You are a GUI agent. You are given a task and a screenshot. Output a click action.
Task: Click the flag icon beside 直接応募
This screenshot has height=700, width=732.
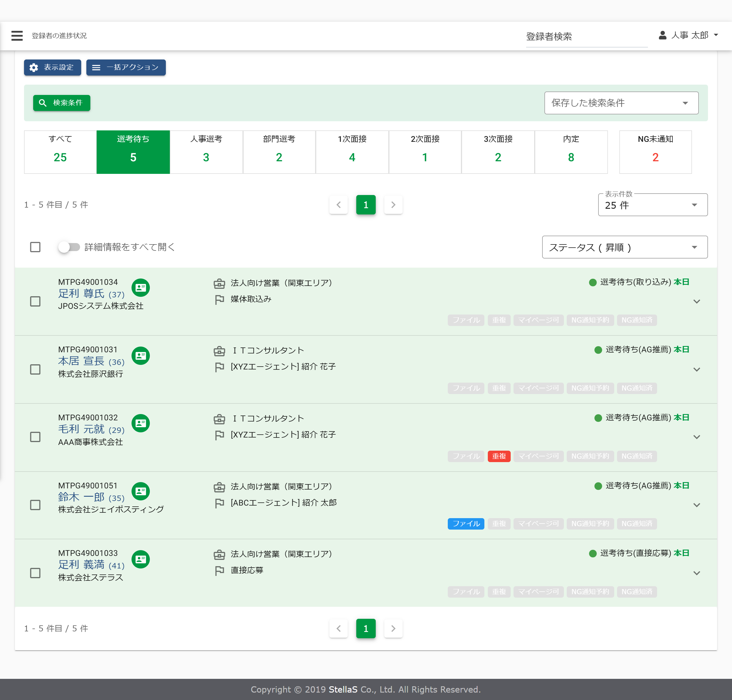219,570
